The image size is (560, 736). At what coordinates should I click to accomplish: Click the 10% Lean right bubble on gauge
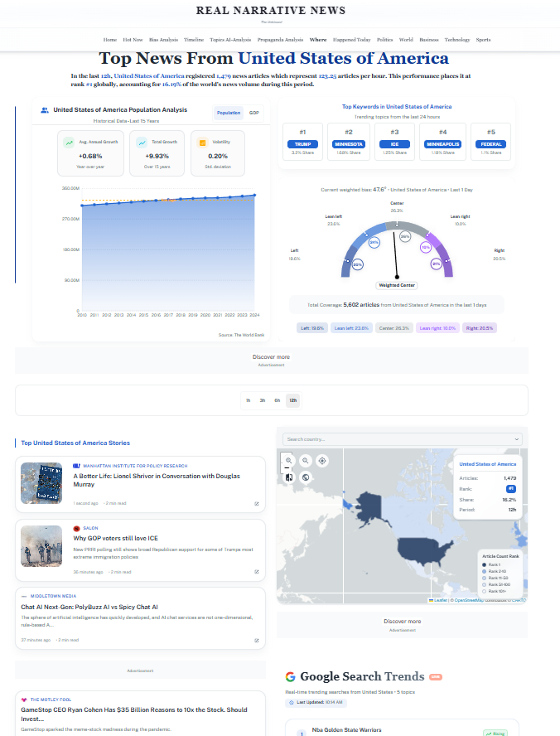pos(426,247)
